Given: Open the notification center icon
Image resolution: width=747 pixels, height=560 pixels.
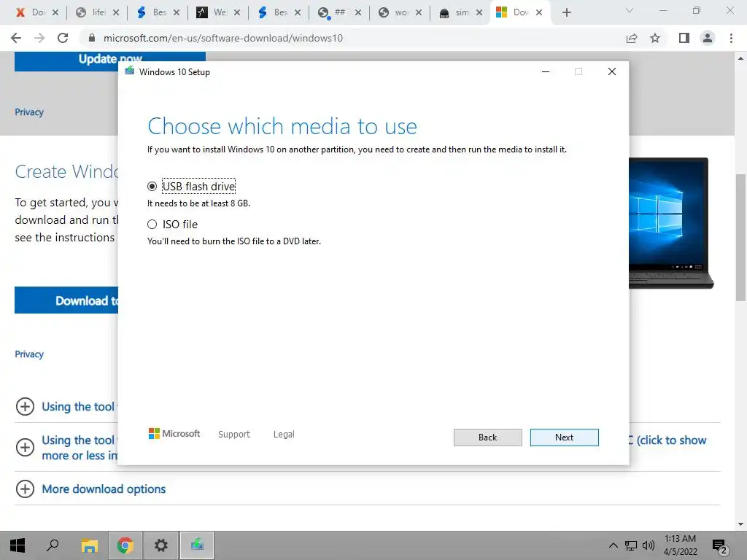Looking at the screenshot, I should 720,547.
